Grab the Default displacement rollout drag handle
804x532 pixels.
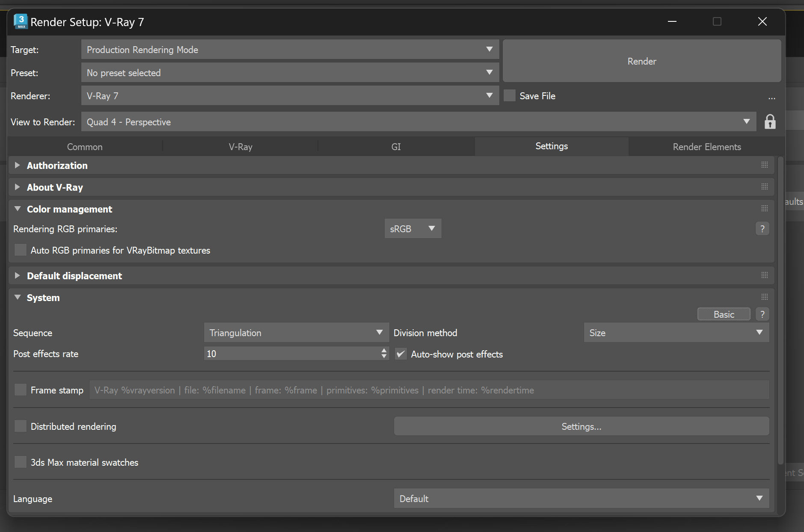coord(765,275)
